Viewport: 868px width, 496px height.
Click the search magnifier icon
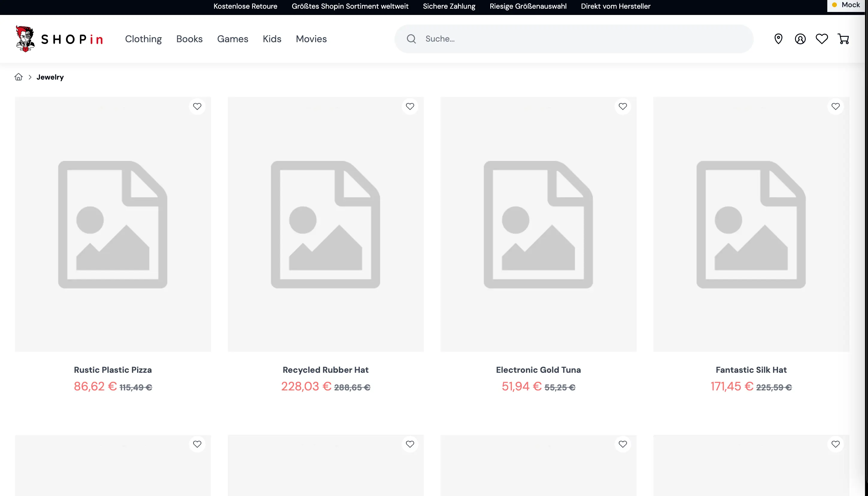(411, 39)
